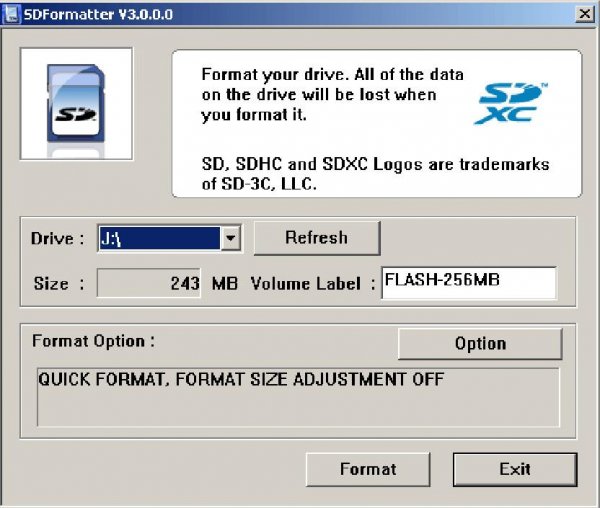This screenshot has height=508, width=600.
Task: Click the 'Format Option :' label
Action: point(93,341)
